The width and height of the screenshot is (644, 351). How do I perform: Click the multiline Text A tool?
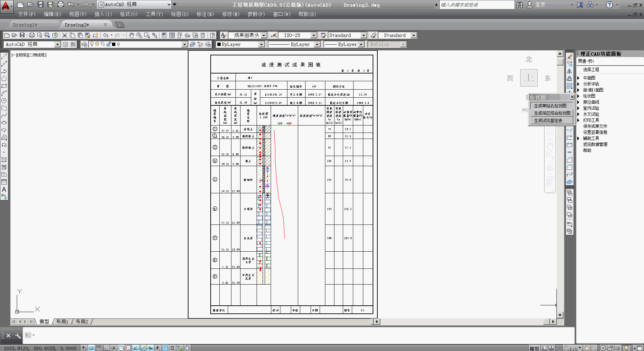click(4, 190)
